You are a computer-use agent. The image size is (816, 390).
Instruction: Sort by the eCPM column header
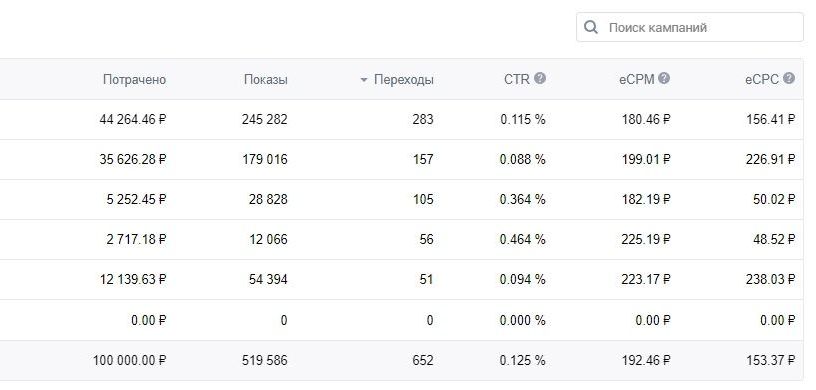click(636, 80)
